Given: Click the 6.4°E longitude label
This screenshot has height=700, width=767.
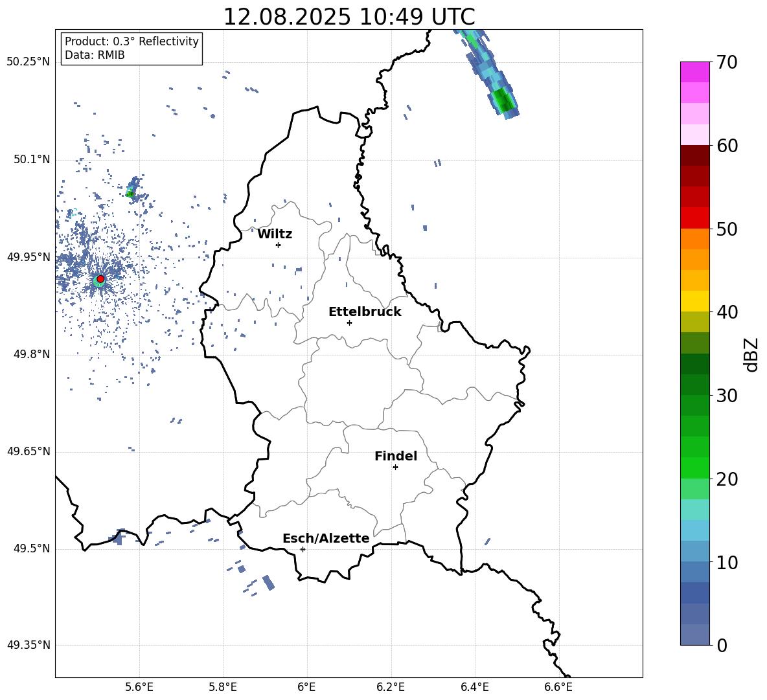Looking at the screenshot, I should [475, 687].
